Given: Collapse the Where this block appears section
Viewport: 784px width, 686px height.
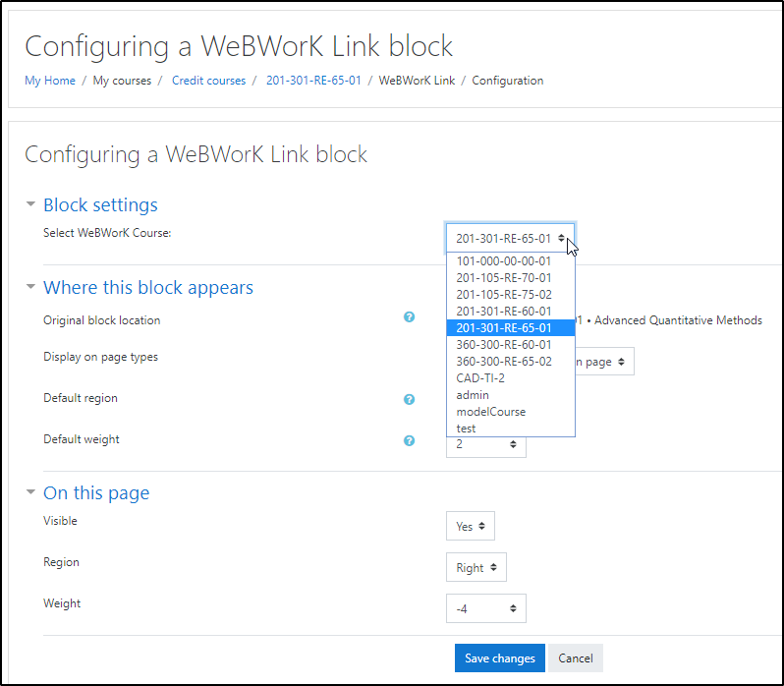Looking at the screenshot, I should point(31,288).
